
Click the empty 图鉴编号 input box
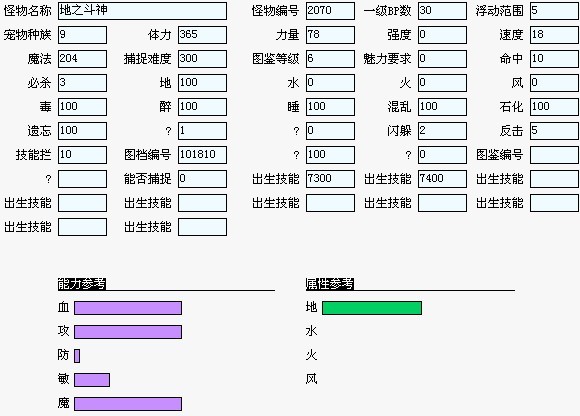pyautogui.click(x=554, y=155)
